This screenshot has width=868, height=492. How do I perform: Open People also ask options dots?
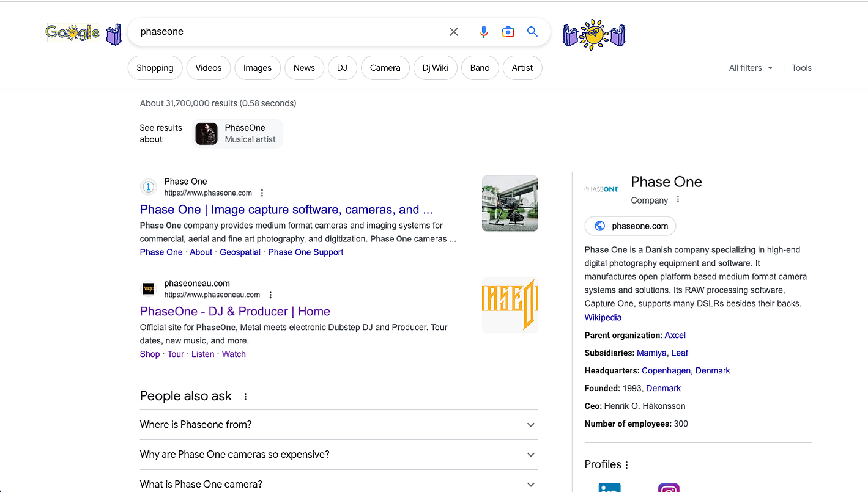[245, 397]
